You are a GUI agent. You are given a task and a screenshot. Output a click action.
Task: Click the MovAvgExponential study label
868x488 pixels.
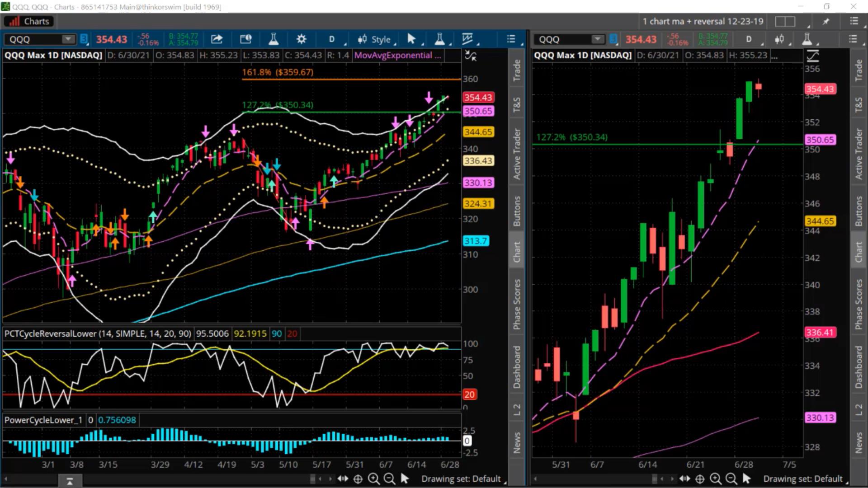point(397,56)
